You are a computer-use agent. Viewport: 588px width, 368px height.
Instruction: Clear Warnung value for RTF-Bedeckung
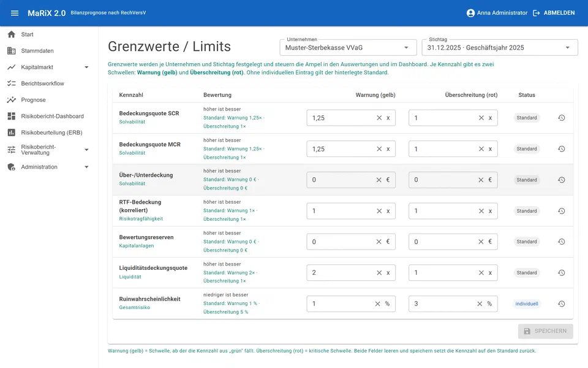coord(379,211)
